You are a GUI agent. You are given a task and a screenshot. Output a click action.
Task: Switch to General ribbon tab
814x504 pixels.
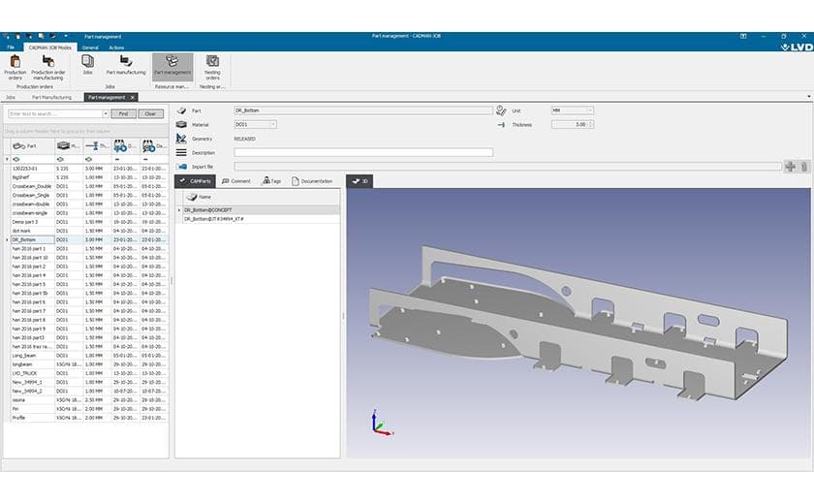[x=90, y=47]
